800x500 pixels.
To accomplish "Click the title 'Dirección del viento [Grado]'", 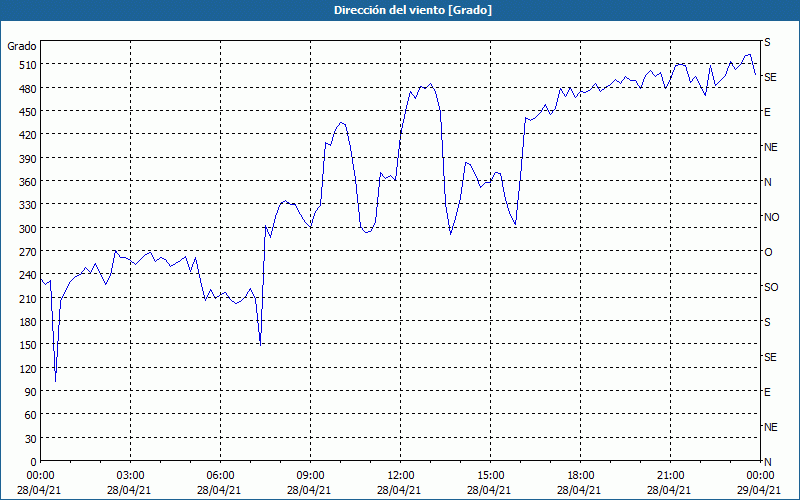I will [413, 10].
